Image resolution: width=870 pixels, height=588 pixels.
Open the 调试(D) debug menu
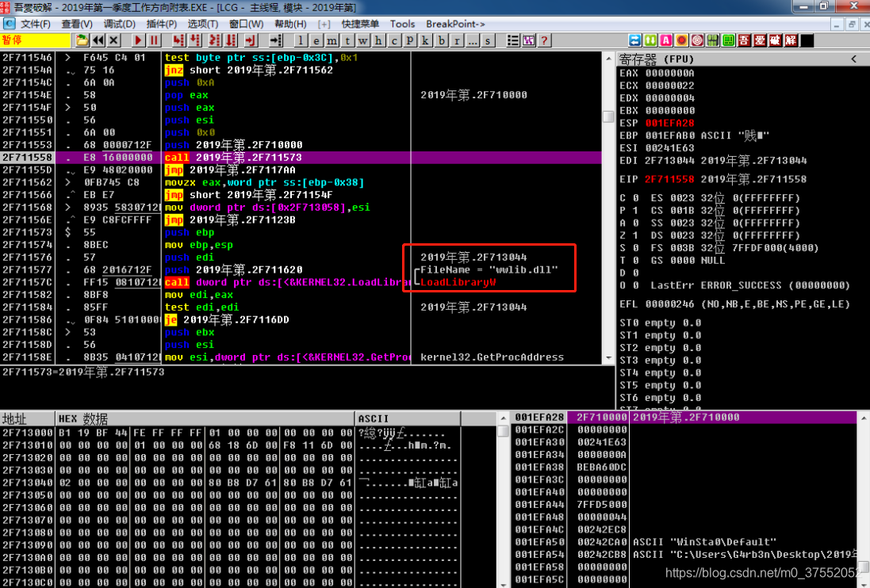tap(119, 24)
